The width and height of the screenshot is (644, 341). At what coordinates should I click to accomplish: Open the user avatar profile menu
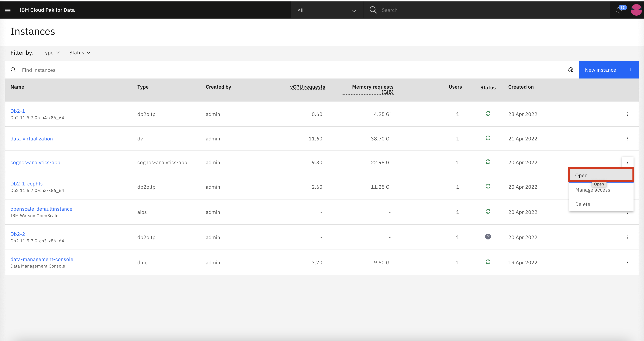[636, 10]
